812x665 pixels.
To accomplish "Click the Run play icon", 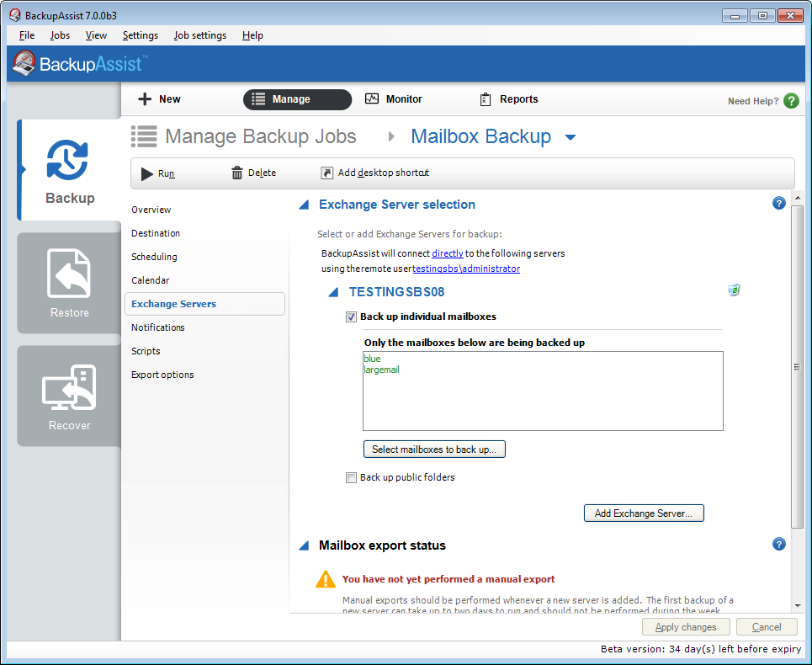I will tap(147, 173).
